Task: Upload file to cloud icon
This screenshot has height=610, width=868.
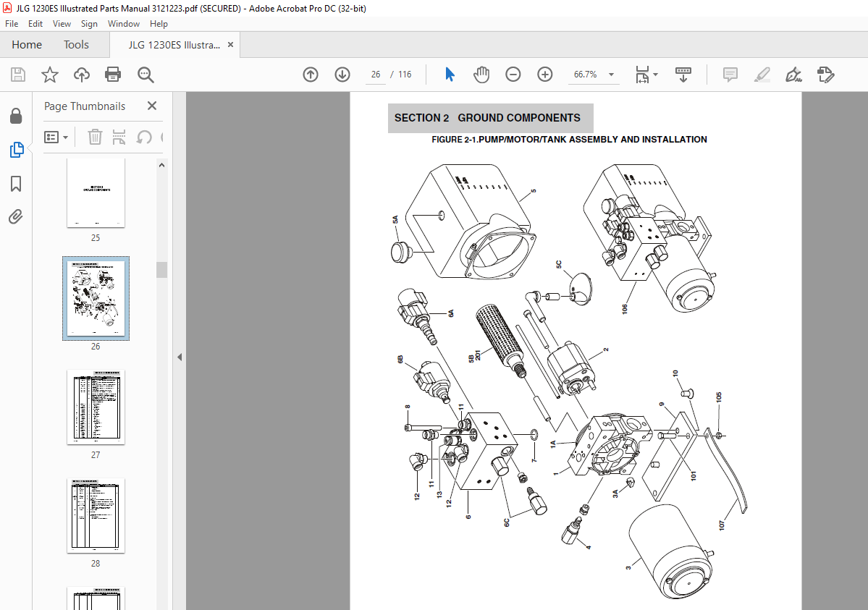Action: point(81,75)
